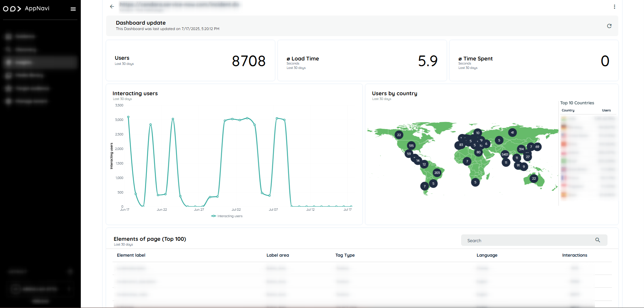Select the 69 cluster near Japan
Screen dimensions: 644x308
pyautogui.click(x=537, y=147)
